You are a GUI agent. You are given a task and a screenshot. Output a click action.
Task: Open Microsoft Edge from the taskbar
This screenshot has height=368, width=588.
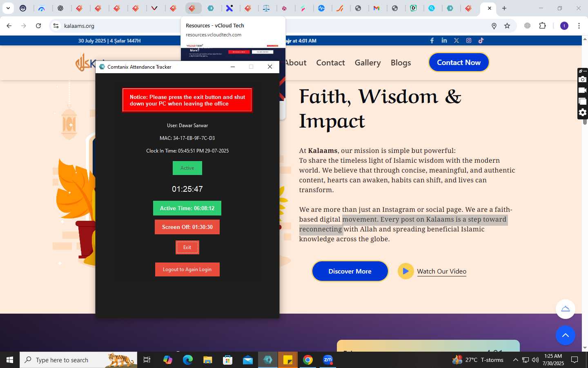coord(188,360)
